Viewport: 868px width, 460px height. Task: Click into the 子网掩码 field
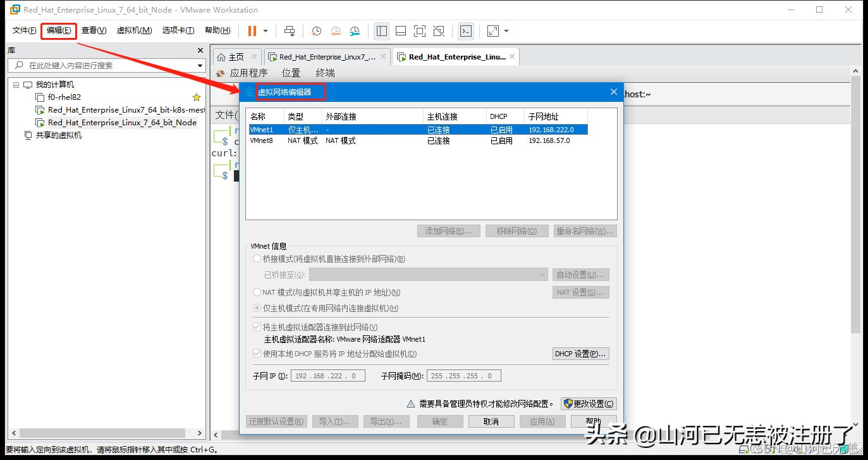coord(464,376)
